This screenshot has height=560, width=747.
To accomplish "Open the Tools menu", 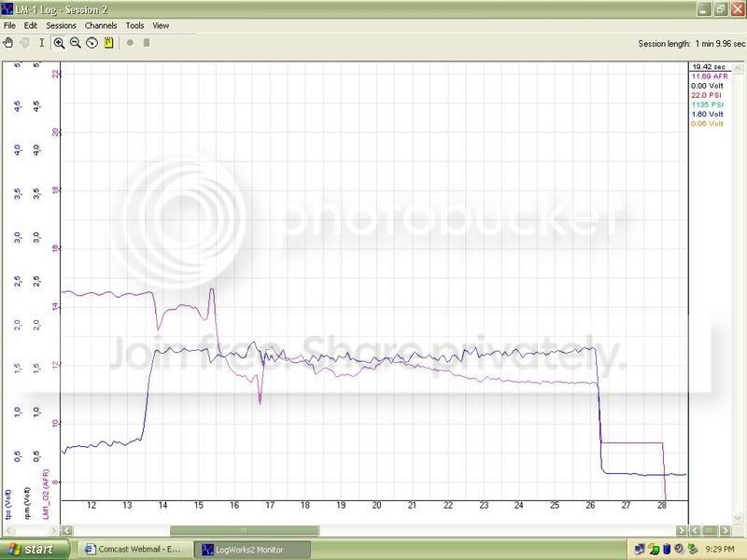I will 135,25.
